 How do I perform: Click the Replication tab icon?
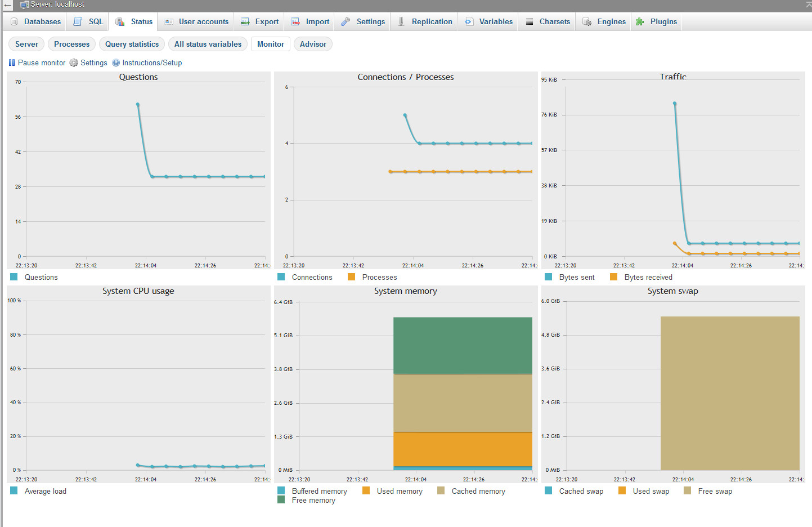click(x=401, y=21)
